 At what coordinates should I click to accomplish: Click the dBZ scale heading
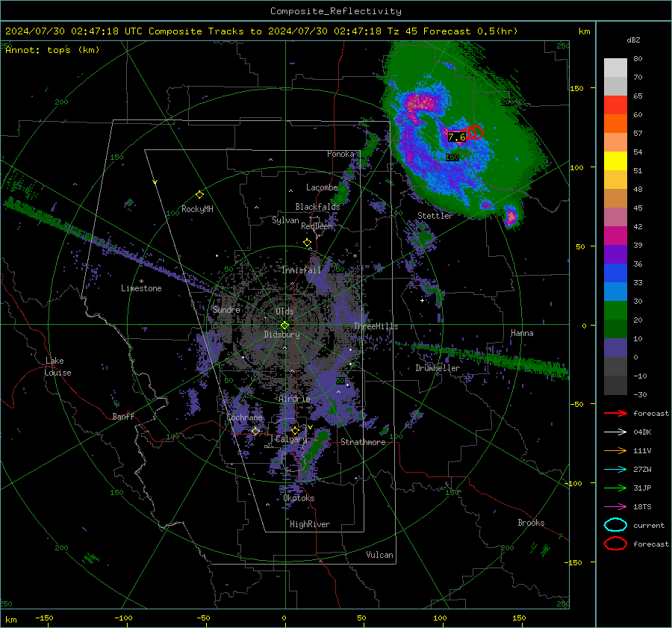633,40
